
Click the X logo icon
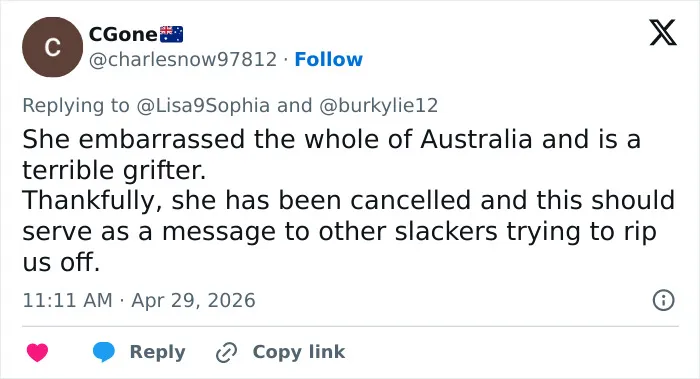click(663, 32)
